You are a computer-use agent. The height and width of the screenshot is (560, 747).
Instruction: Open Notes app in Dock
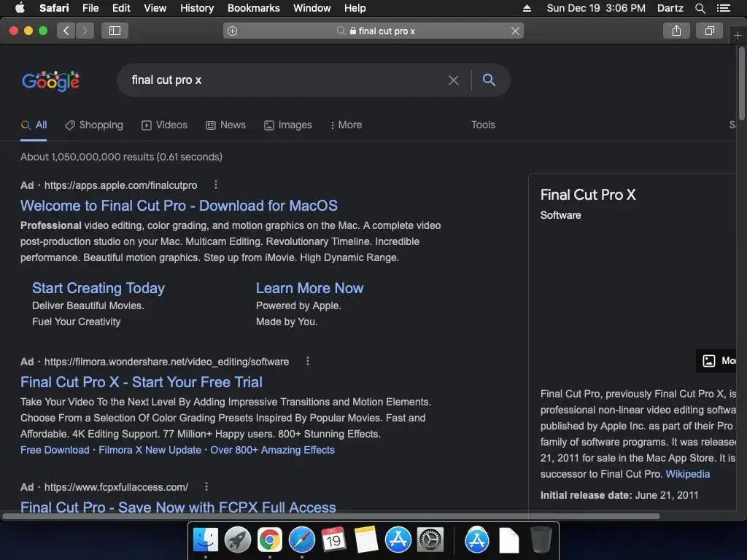(x=366, y=540)
